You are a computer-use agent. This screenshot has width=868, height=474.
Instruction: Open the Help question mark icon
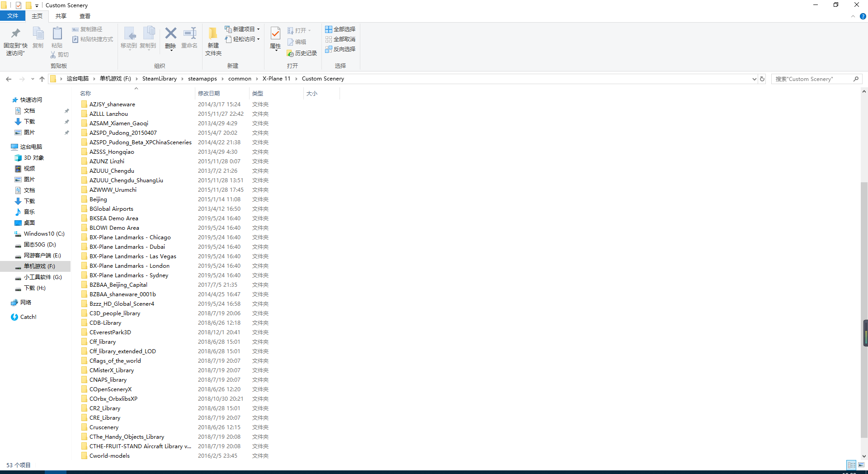click(863, 16)
